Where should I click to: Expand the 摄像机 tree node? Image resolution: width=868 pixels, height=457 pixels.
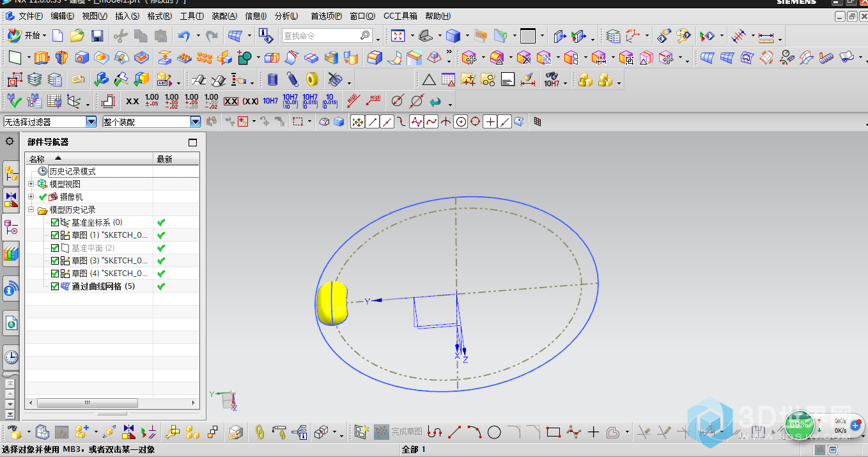[31, 197]
